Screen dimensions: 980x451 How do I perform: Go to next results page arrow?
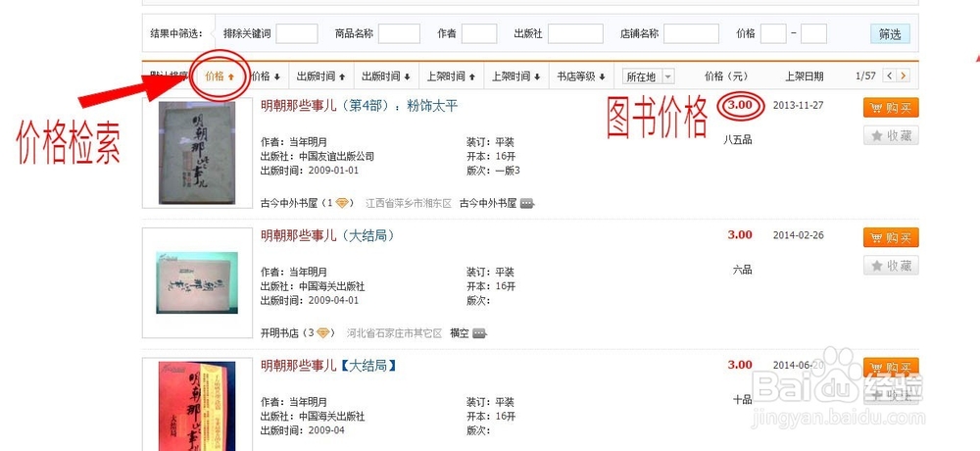tap(904, 76)
